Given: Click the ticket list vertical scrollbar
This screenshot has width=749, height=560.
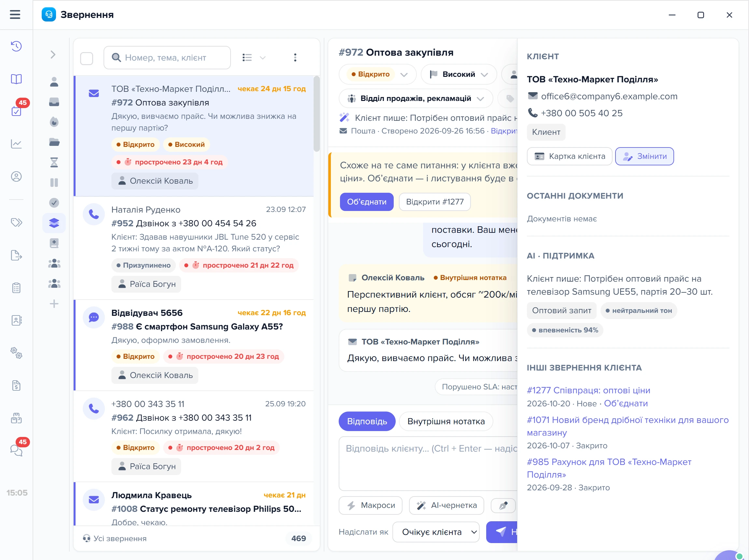Looking at the screenshot, I should (x=317, y=114).
